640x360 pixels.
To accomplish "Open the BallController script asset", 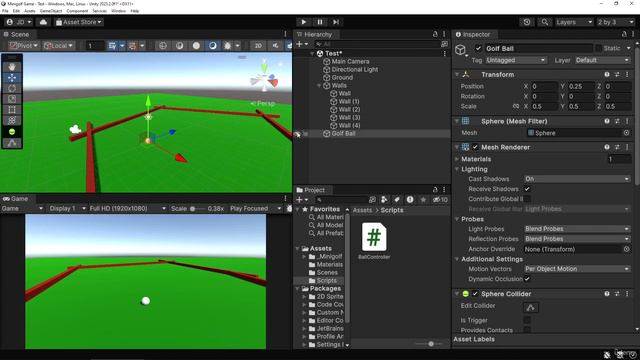I will [374, 241].
